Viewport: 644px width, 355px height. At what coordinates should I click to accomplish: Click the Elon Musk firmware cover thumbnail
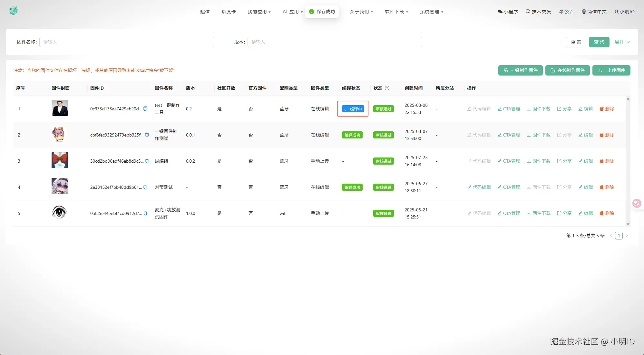[x=60, y=108]
